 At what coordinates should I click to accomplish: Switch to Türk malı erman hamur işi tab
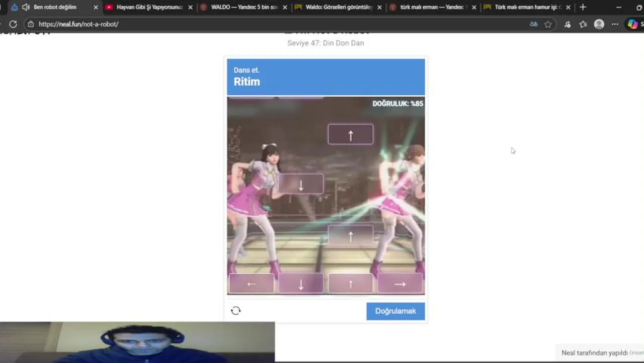pyautogui.click(x=527, y=7)
